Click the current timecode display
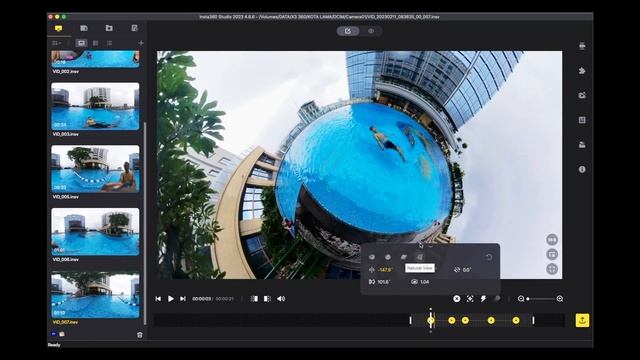Image resolution: width=640 pixels, height=360 pixels. click(x=202, y=299)
